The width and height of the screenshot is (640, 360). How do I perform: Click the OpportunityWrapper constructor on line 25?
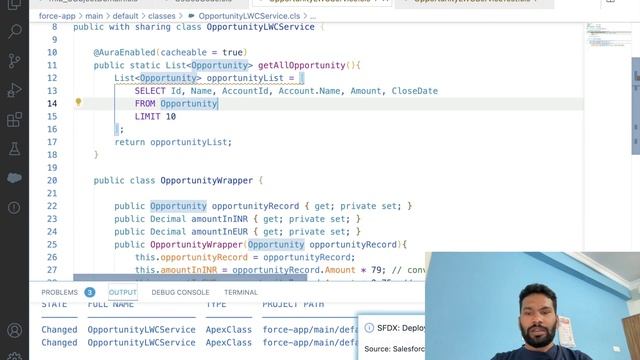click(x=196, y=244)
